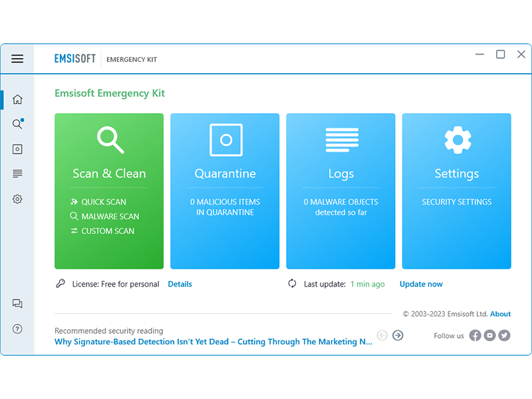532x399 pixels.
Task: Open Emsisoft's Facebook page icon
Action: tap(475, 336)
